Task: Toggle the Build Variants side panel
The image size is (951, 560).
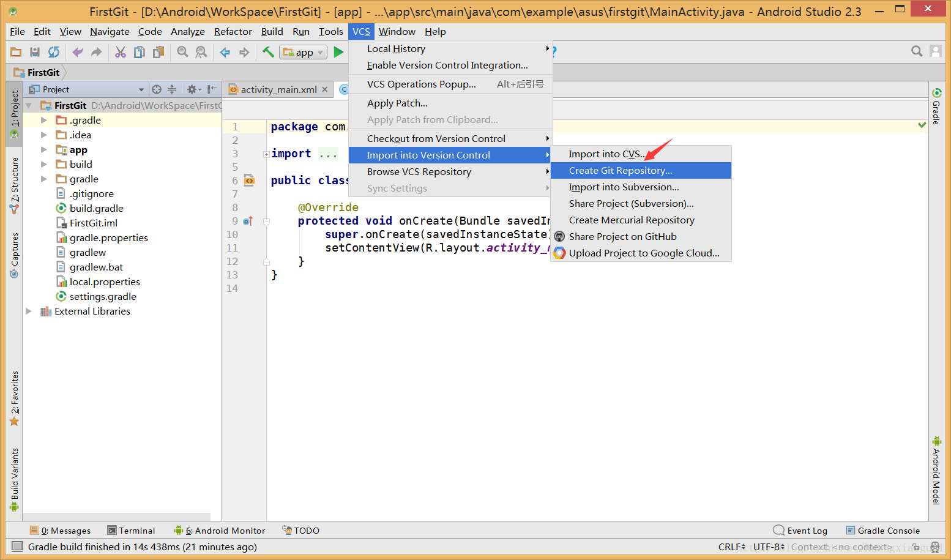Action: coord(14,480)
